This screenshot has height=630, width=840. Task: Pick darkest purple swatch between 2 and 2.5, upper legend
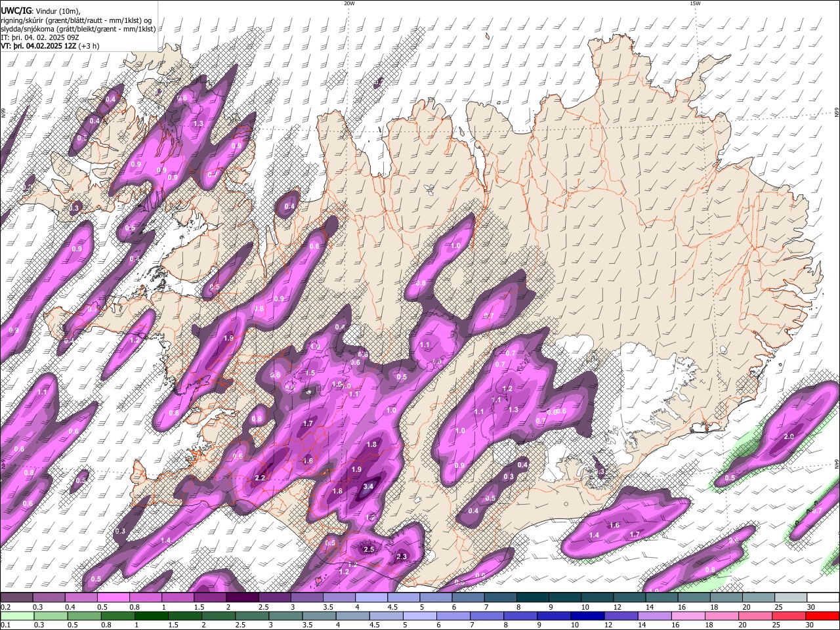coord(242,598)
